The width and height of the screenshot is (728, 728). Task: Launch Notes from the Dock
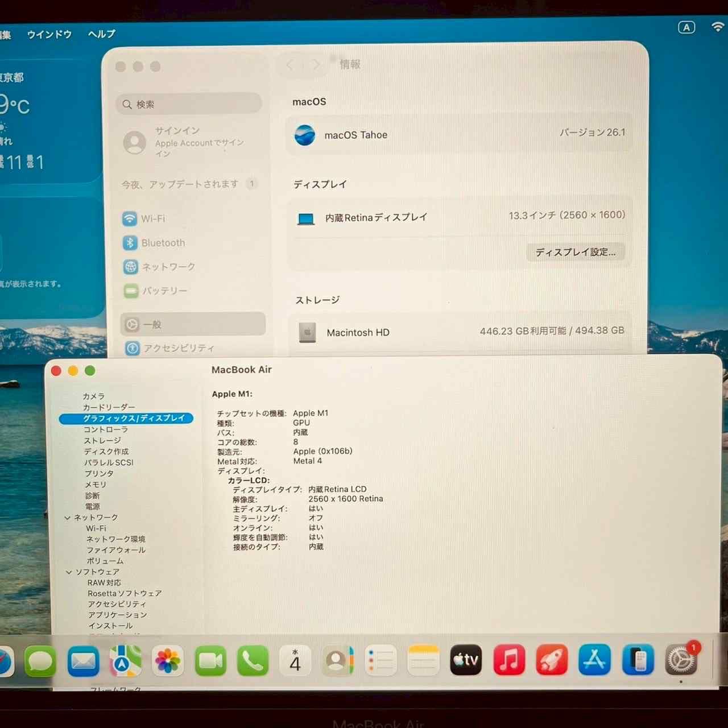[423, 660]
